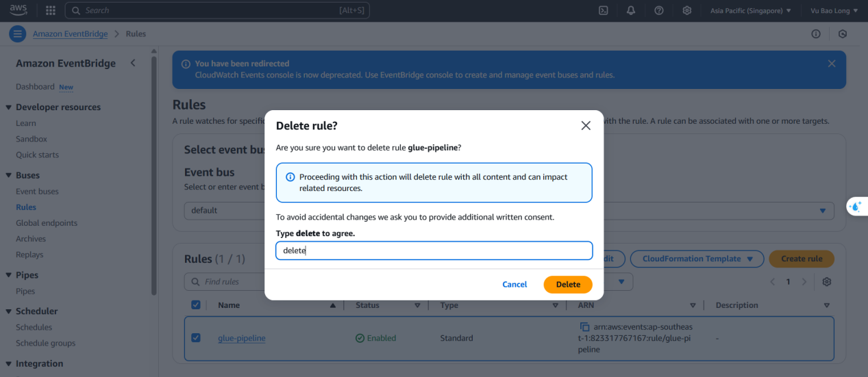Open the AWS services grid menu
Screen dimensions: 868x377
(51, 10)
